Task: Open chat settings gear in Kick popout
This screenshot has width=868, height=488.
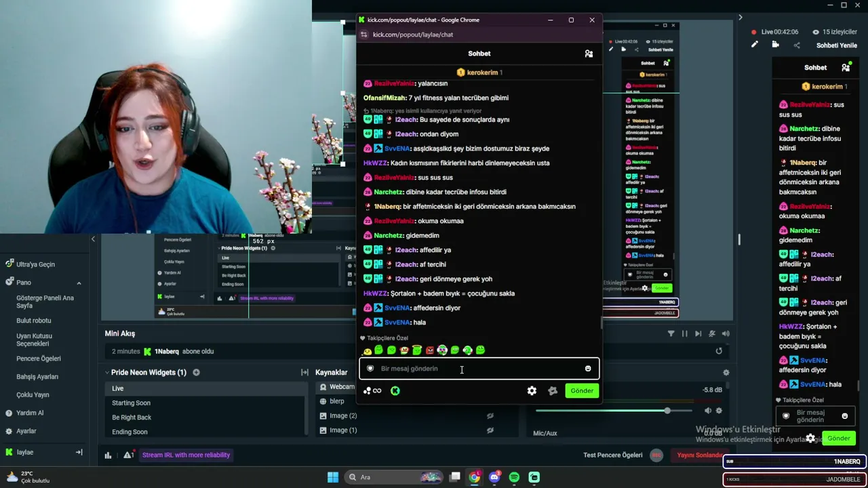Action: [x=532, y=390]
